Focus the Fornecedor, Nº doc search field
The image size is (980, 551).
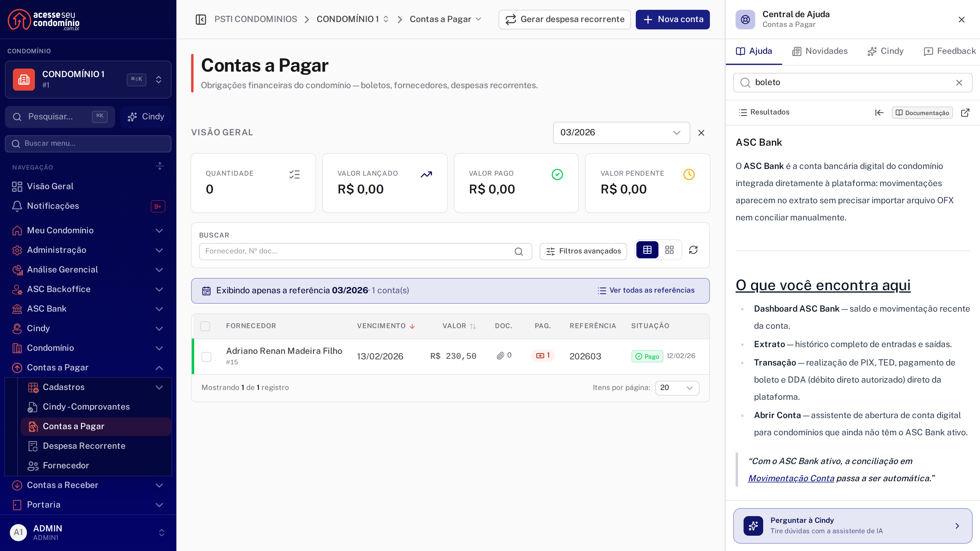coord(365,251)
